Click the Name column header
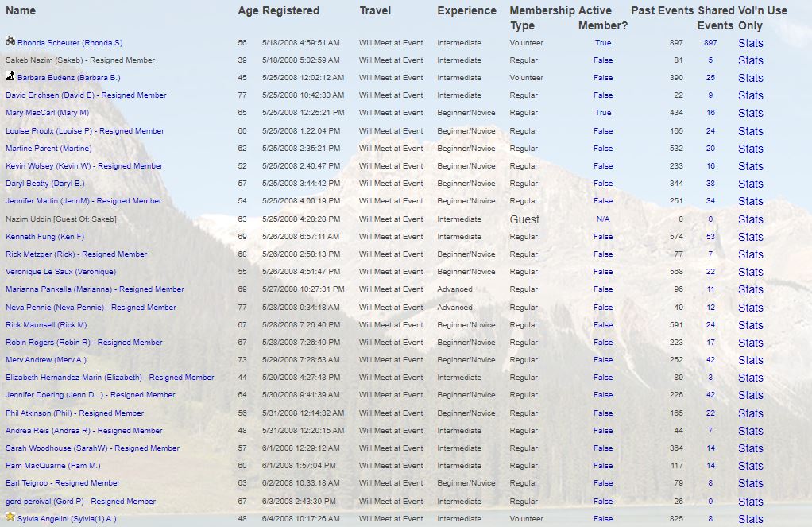This screenshot has height=527, width=812. point(21,11)
